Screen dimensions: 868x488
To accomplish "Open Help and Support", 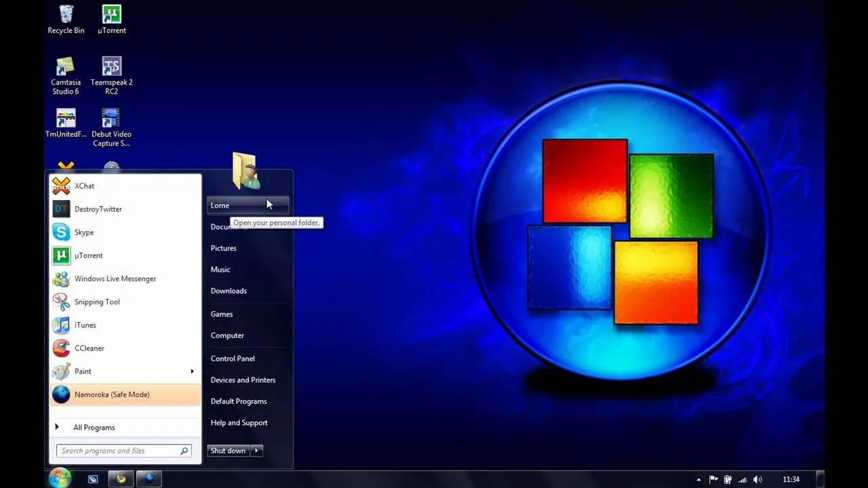I will [248, 423].
